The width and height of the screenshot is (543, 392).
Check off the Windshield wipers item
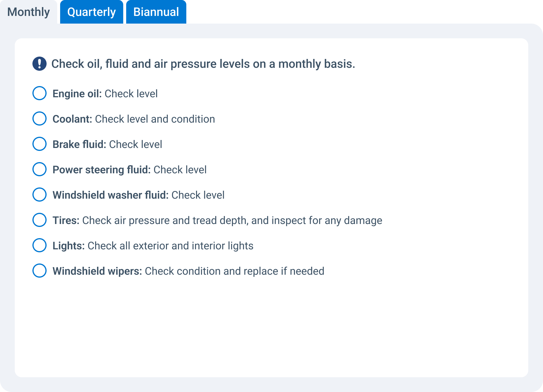(x=39, y=271)
